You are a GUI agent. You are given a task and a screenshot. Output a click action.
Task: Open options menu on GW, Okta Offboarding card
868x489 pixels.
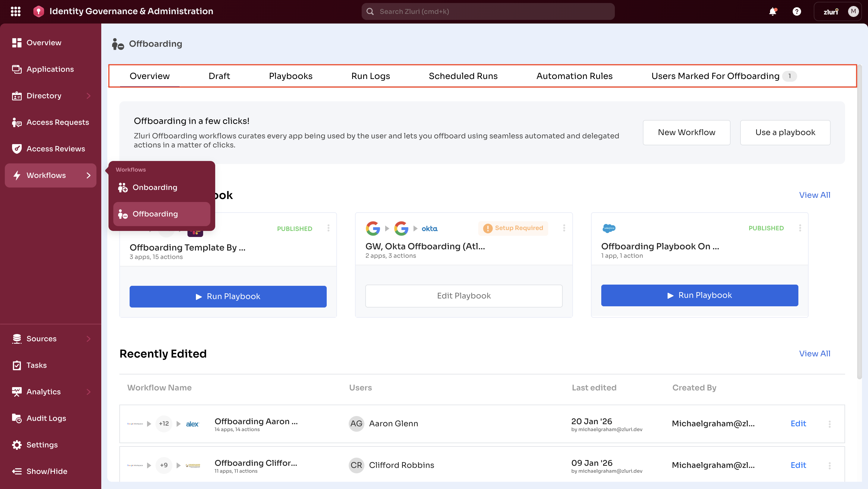pyautogui.click(x=564, y=228)
